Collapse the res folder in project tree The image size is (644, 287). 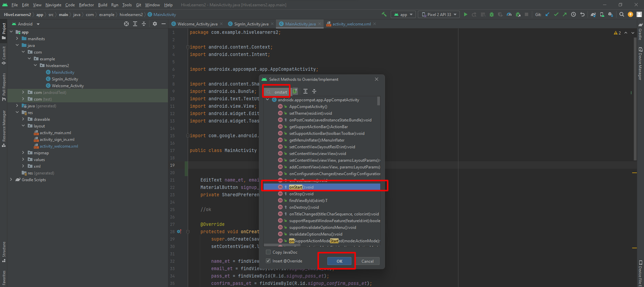click(17, 113)
